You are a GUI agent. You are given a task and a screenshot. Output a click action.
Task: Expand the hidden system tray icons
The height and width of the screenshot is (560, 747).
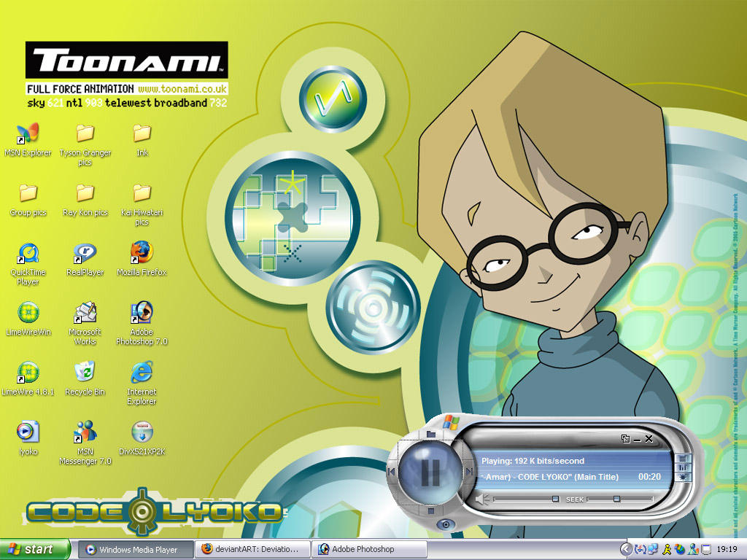tap(626, 549)
